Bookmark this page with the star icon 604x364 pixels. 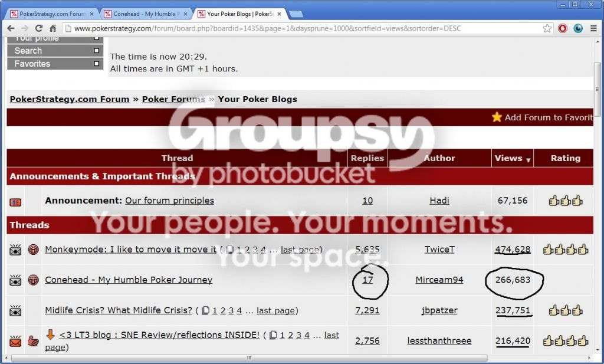point(547,28)
